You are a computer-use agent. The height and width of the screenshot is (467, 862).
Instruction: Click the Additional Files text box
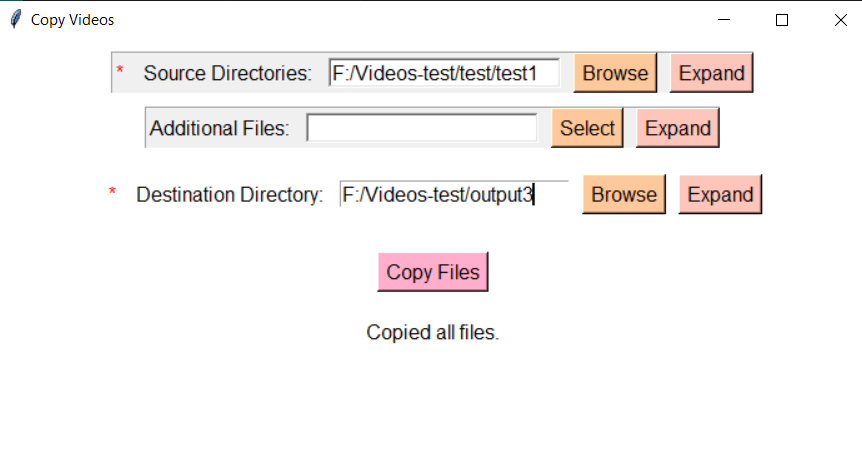tap(422, 128)
